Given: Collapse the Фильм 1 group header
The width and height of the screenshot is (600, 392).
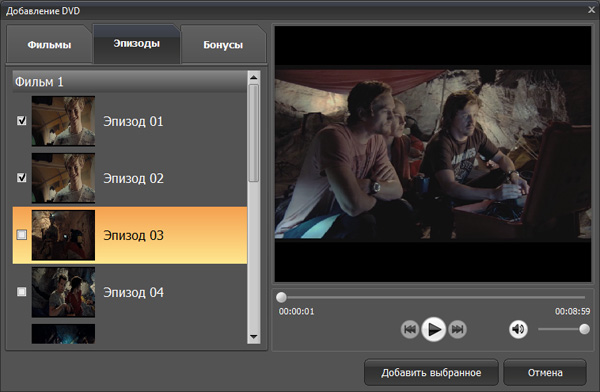Looking at the screenshot, I should click(x=130, y=82).
